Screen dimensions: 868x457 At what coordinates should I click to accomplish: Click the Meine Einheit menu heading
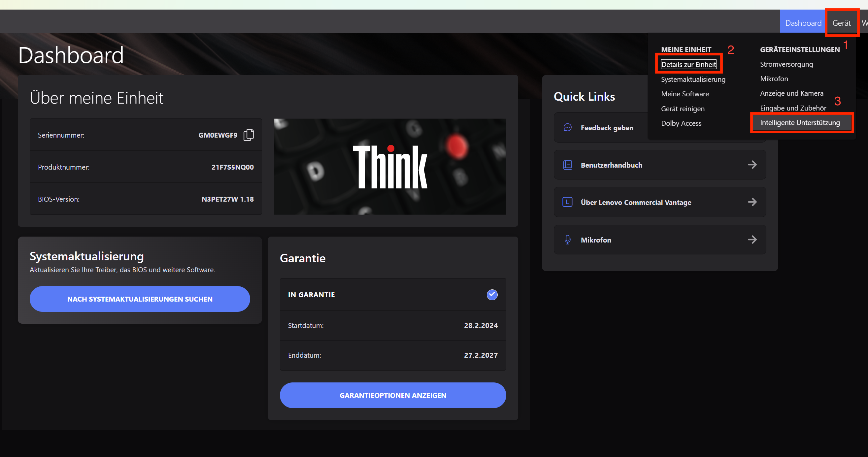[686, 49]
